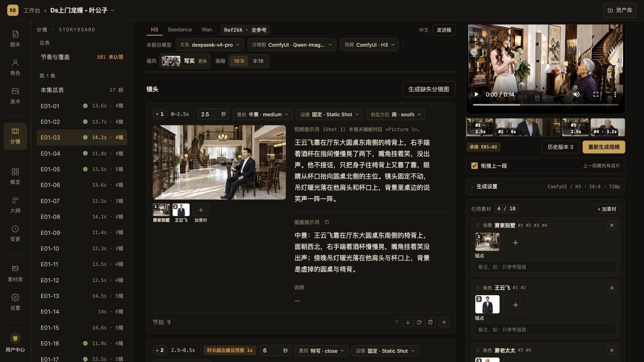Image resolution: width=644 pixels, height=362 pixels.
Task: Click the RB logo badge
Action: [13, 10]
